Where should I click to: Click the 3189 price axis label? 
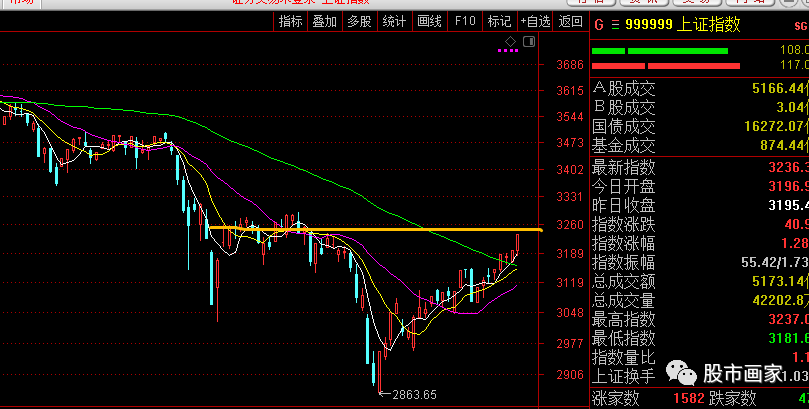point(570,253)
